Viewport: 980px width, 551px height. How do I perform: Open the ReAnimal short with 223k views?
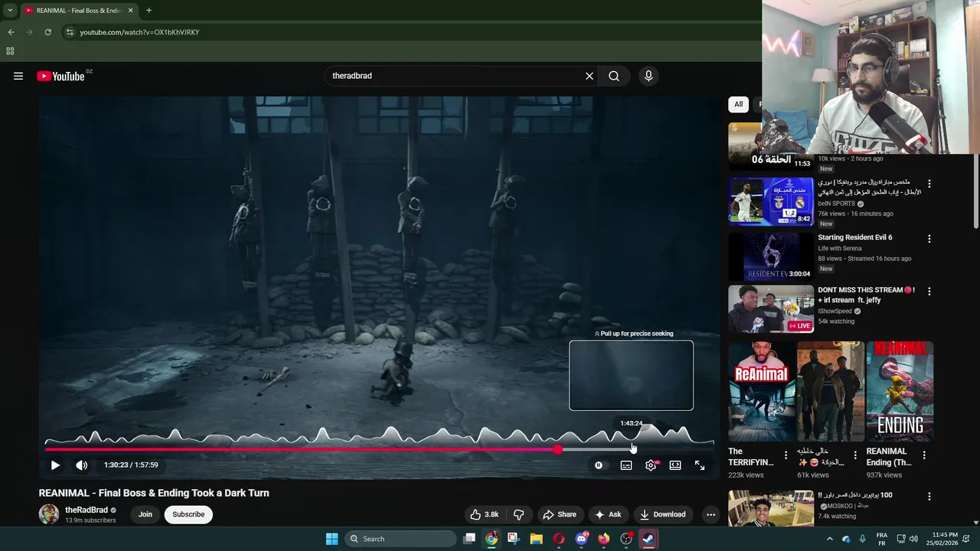pos(762,392)
